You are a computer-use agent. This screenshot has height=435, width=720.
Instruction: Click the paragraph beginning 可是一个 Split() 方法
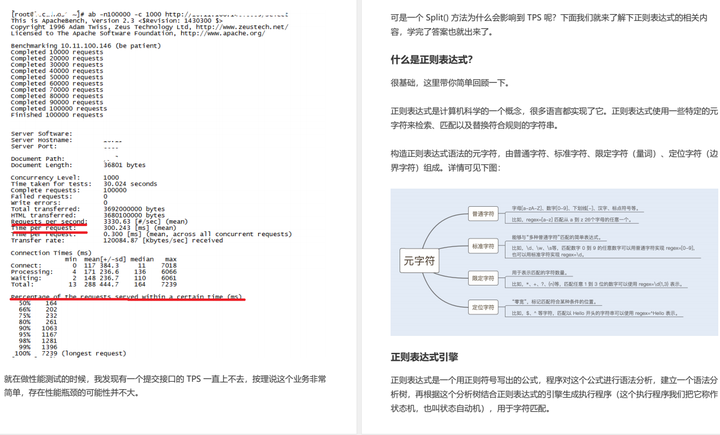pos(549,25)
